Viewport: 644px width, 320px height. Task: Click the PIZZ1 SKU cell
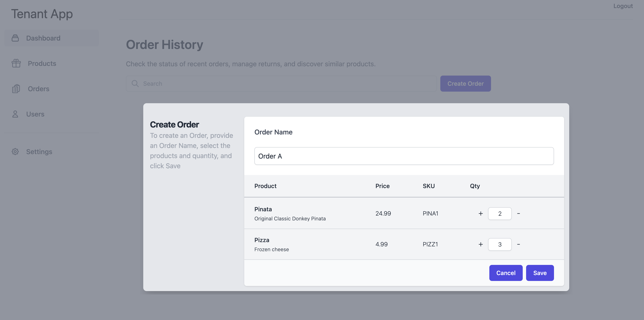click(x=430, y=244)
